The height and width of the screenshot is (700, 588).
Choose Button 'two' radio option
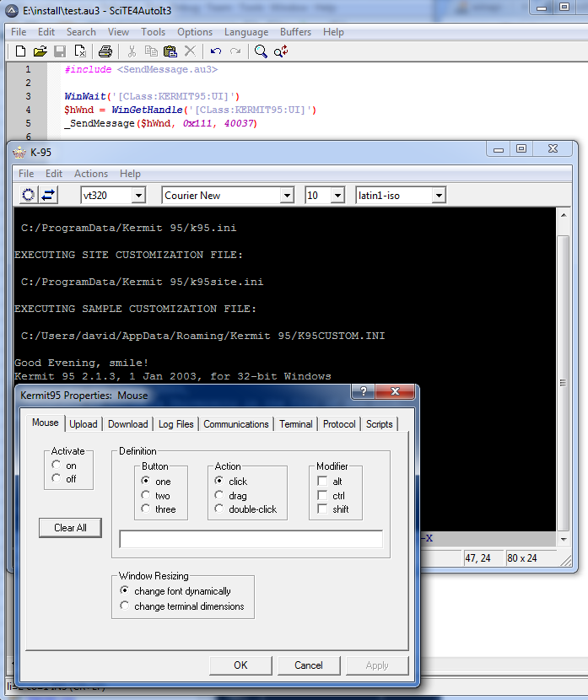[146, 495]
